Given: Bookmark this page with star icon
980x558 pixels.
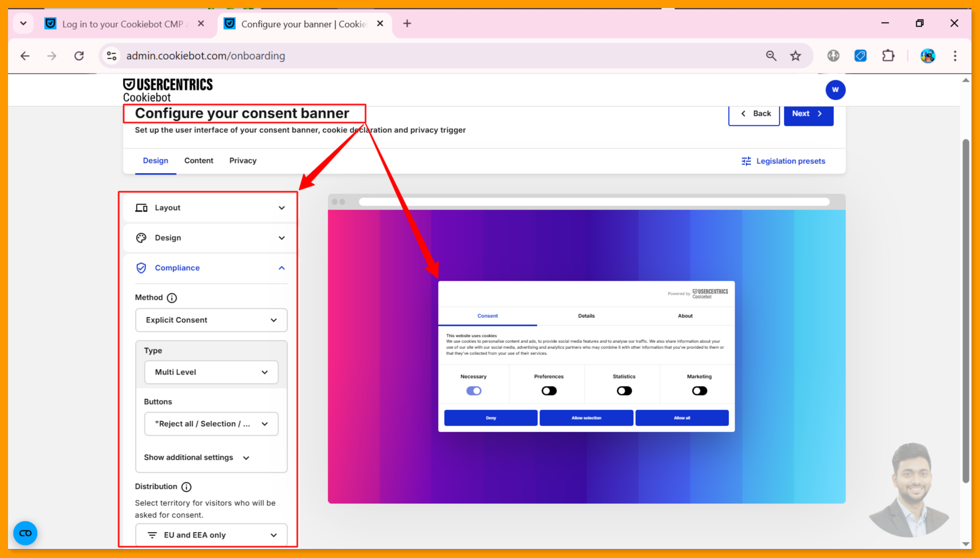Looking at the screenshot, I should 795,56.
